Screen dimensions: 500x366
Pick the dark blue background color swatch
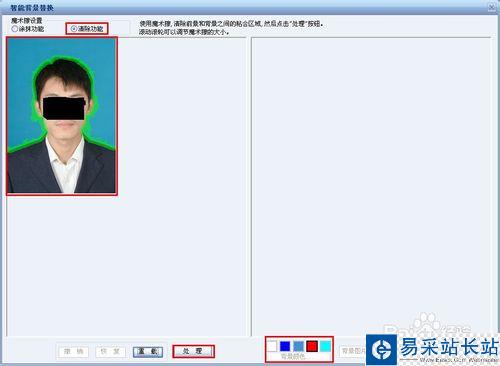pyautogui.click(x=285, y=346)
